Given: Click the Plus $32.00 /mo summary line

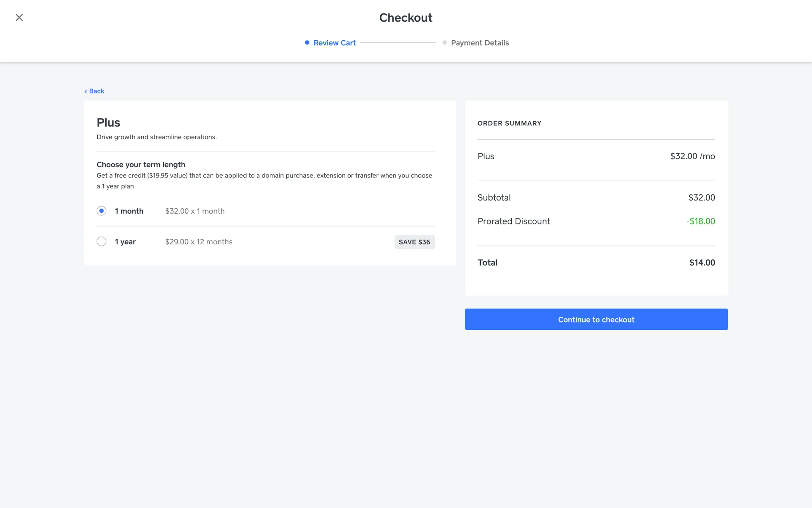Looking at the screenshot, I should tap(596, 156).
